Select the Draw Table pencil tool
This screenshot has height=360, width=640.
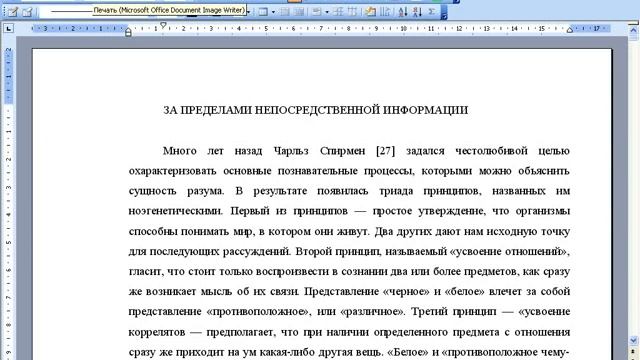(x=13, y=12)
